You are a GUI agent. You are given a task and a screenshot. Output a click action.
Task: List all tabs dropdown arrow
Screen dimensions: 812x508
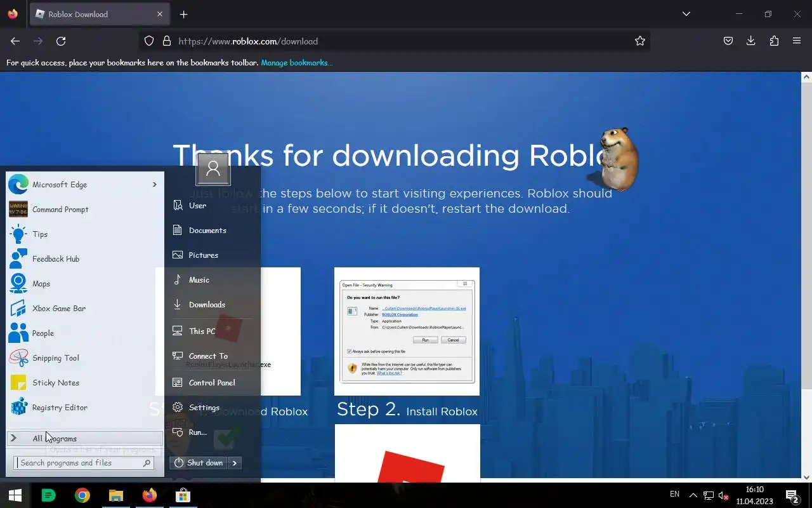pyautogui.click(x=686, y=14)
